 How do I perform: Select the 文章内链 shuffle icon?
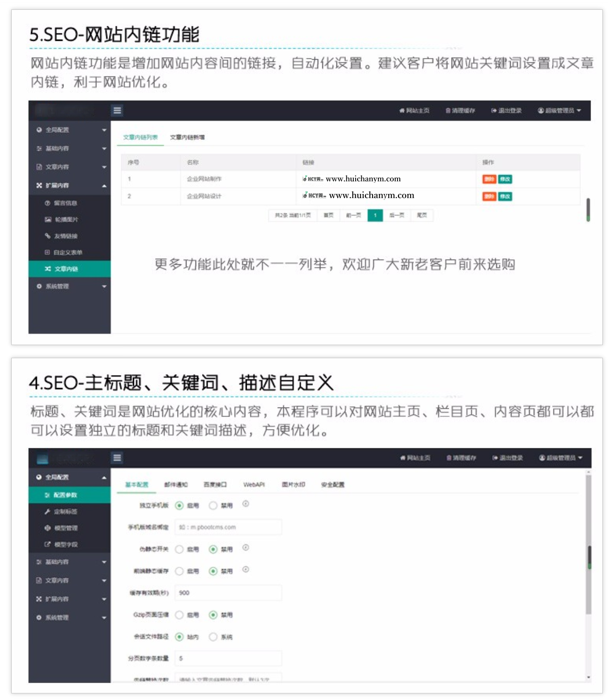(47, 269)
